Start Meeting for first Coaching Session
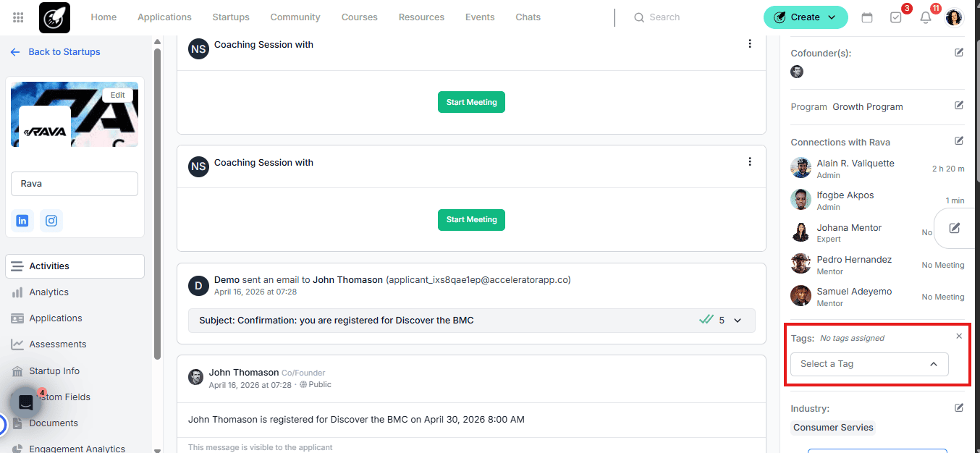The height and width of the screenshot is (453, 980). 471,102
